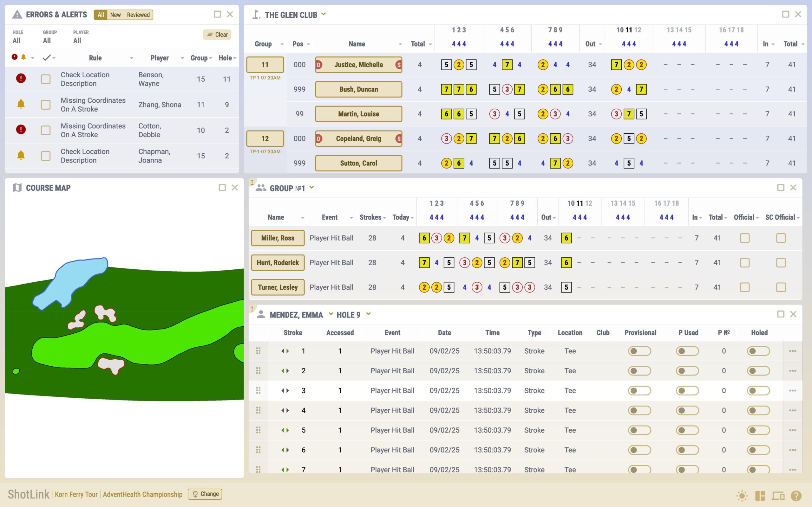812x507 pixels.
Task: Expand the Mendez, Emma player dropdown
Action: tap(331, 314)
